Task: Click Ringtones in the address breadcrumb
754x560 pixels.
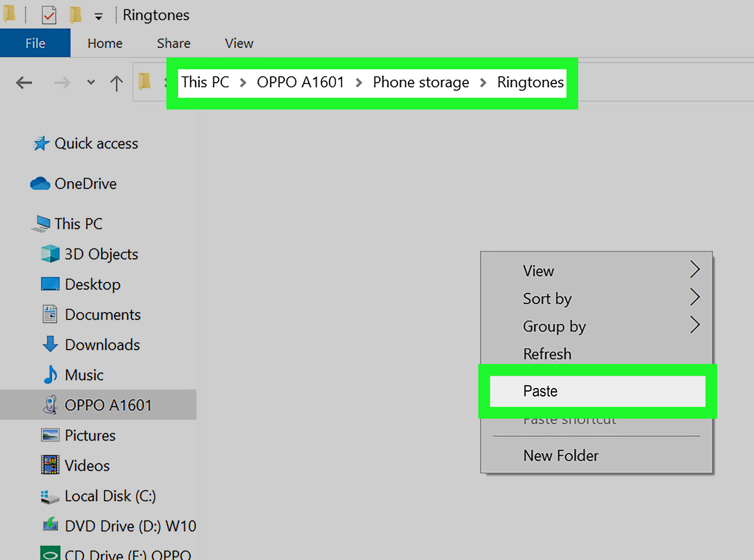Action: 531,82
